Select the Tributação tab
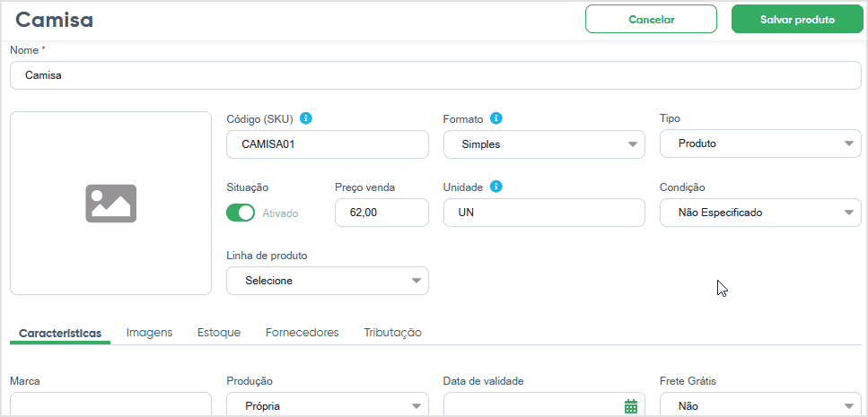Image resolution: width=868 pixels, height=417 pixels. coord(393,333)
